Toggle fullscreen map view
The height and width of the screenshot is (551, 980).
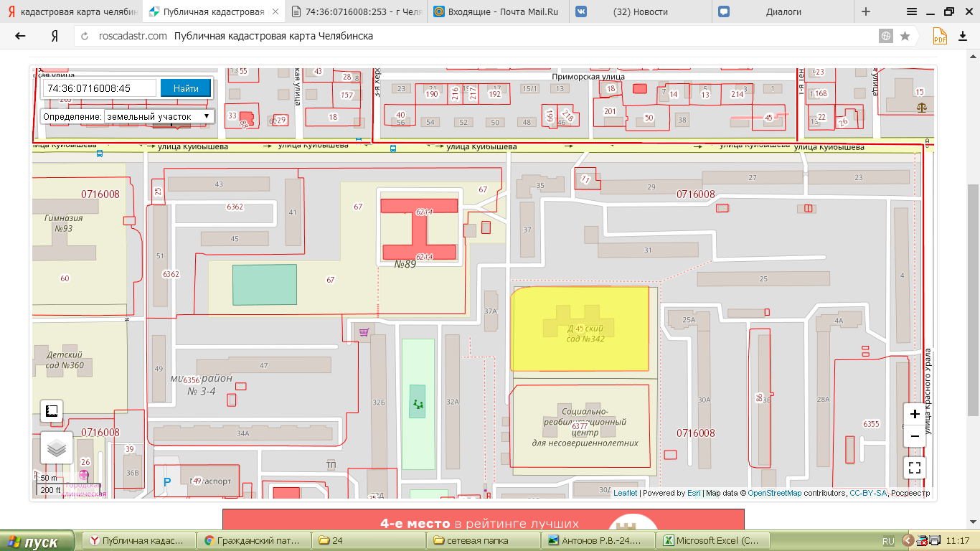[x=914, y=468]
